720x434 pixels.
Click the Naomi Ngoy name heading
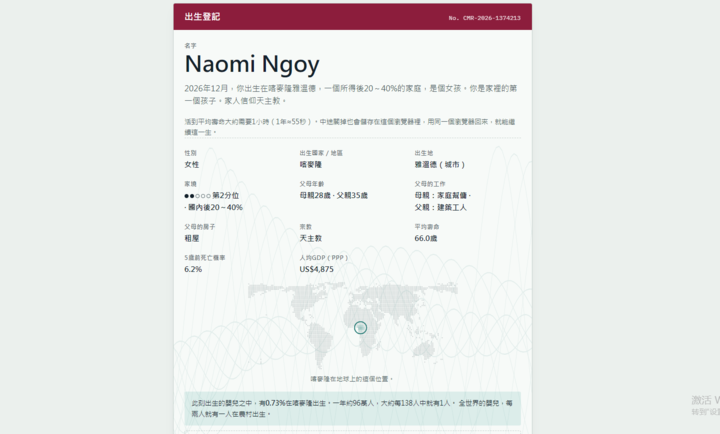252,64
